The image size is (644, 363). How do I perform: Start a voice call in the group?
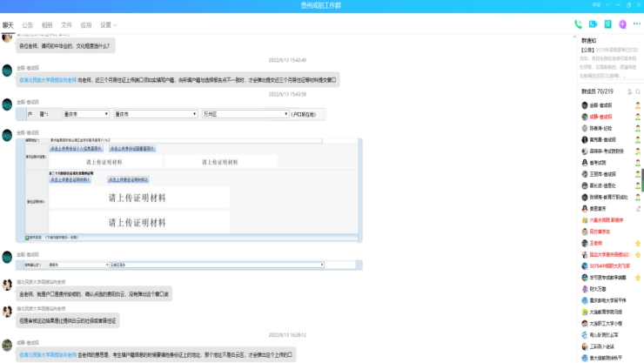coord(578,24)
